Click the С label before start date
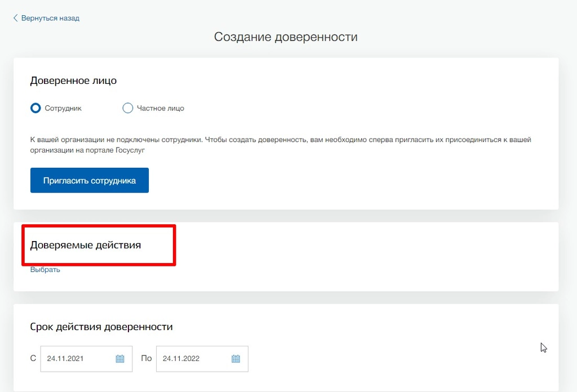The height and width of the screenshot is (392, 577). coord(33,358)
